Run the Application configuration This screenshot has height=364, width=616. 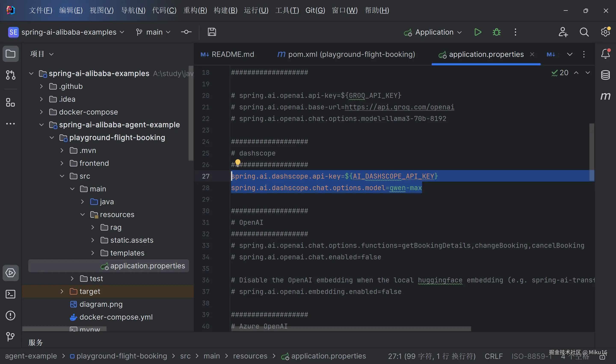pyautogui.click(x=478, y=32)
